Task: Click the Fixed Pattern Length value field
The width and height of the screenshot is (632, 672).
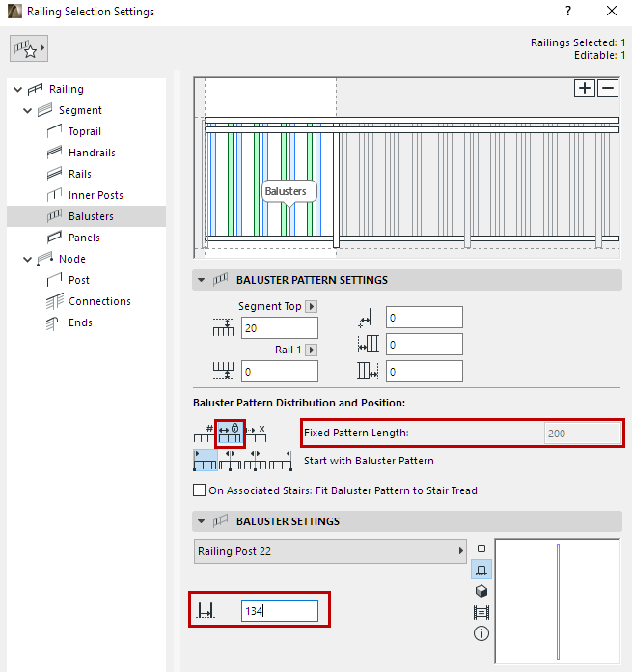Action: (x=583, y=434)
